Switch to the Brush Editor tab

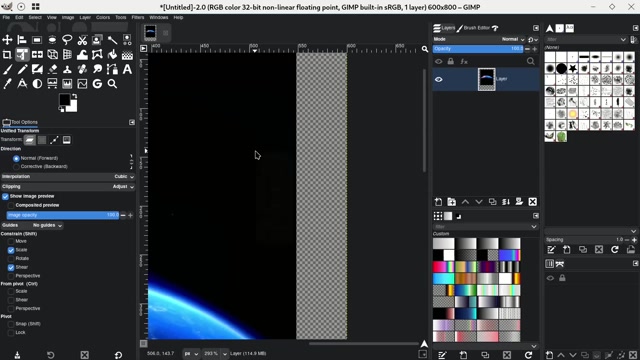pos(473,28)
